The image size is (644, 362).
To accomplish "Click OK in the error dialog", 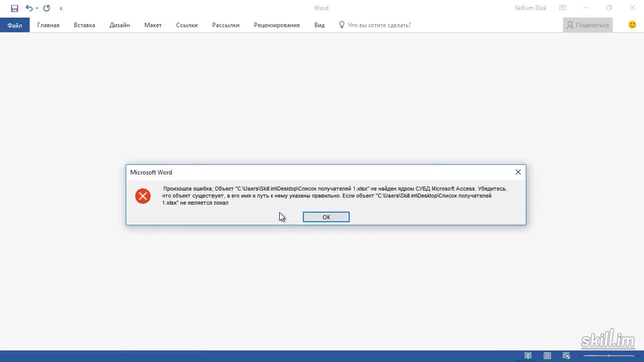I will click(x=326, y=217).
